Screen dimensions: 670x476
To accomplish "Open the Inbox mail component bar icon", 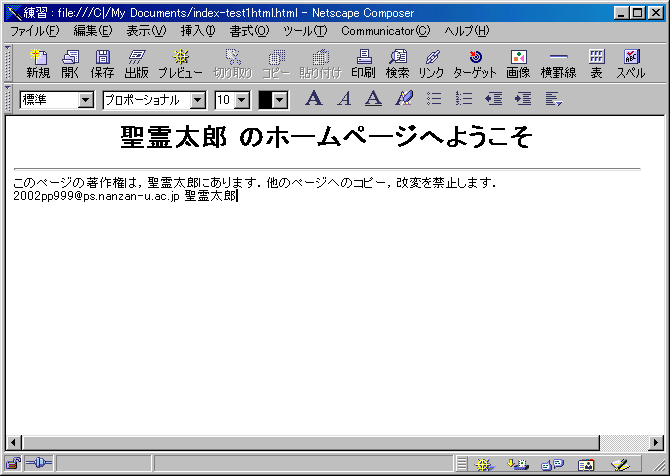I will point(518,464).
